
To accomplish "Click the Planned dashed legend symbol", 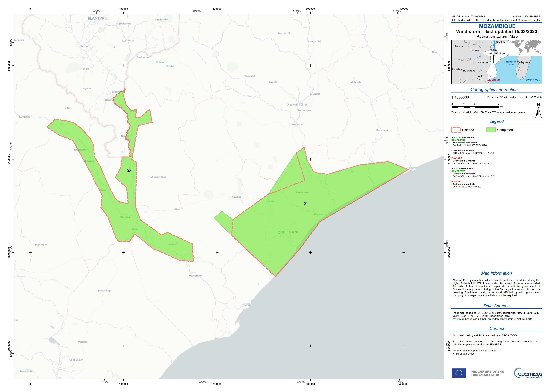I will (x=456, y=130).
